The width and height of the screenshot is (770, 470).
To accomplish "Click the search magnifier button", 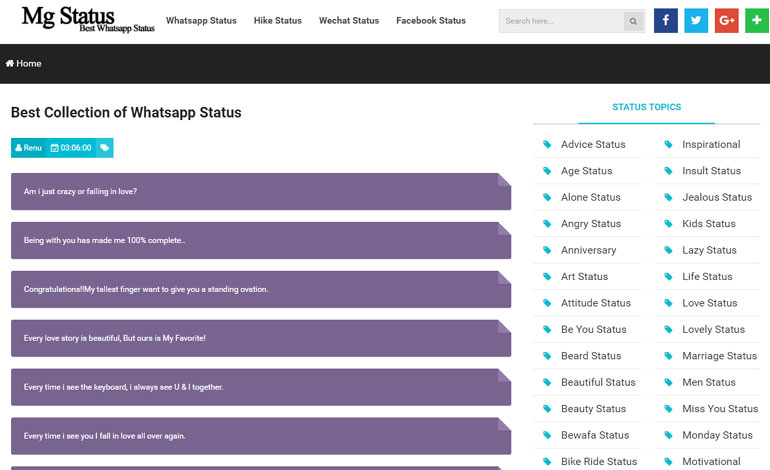I will tap(633, 21).
